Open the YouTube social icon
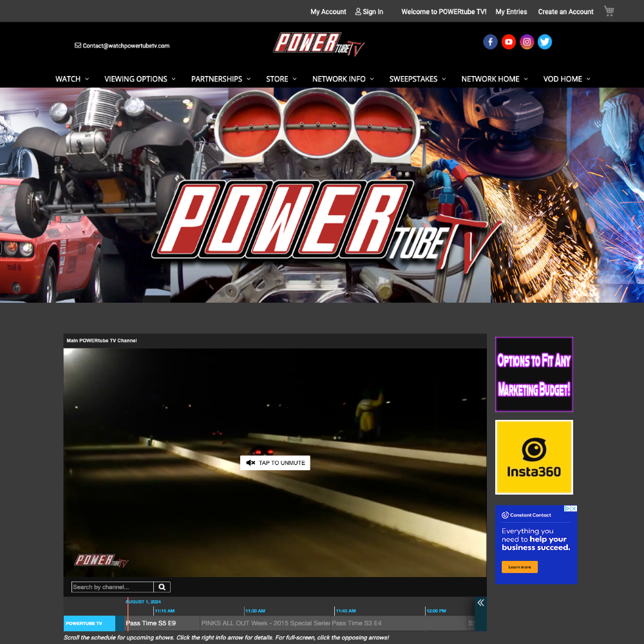Viewport: 644px width, 644px height. click(509, 42)
